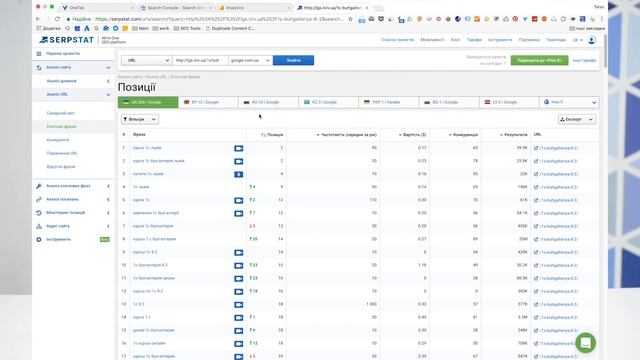Switch to the BY Google database tab
The image size is (640, 360).
208,102
